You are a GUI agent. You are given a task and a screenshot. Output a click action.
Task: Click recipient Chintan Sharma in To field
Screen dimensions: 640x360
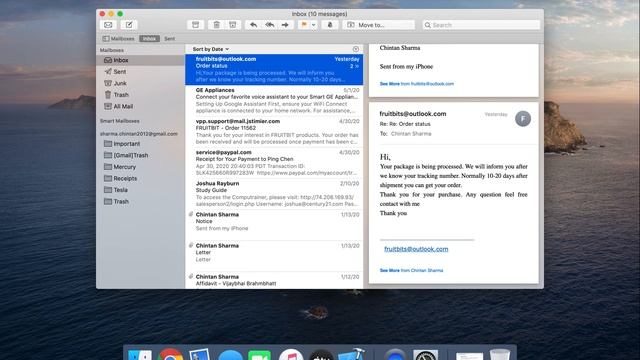(x=411, y=133)
